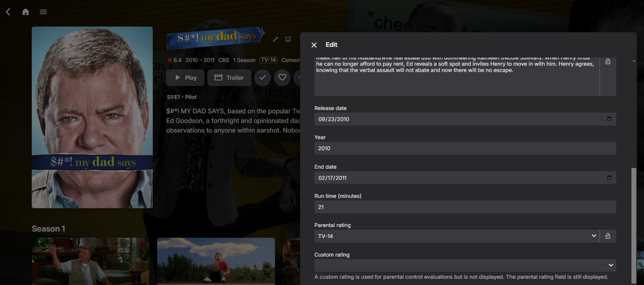Click the "1 Season" text
This screenshot has height=285, width=644.
point(244,60)
